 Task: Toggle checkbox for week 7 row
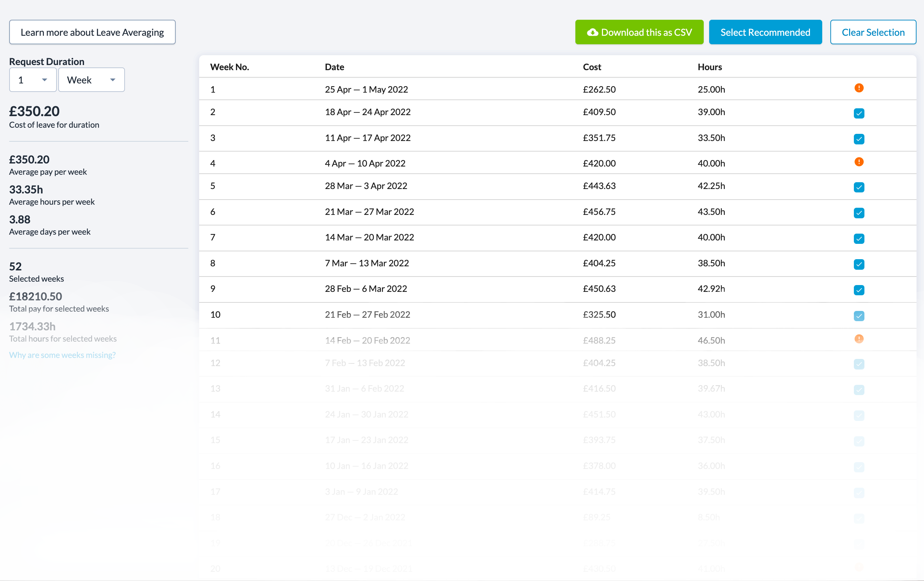point(859,239)
